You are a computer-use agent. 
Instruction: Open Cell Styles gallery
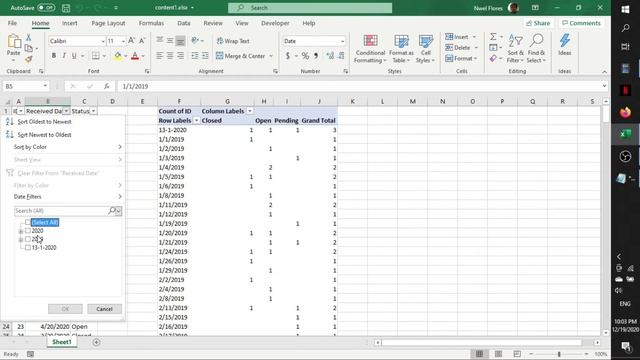click(425, 49)
